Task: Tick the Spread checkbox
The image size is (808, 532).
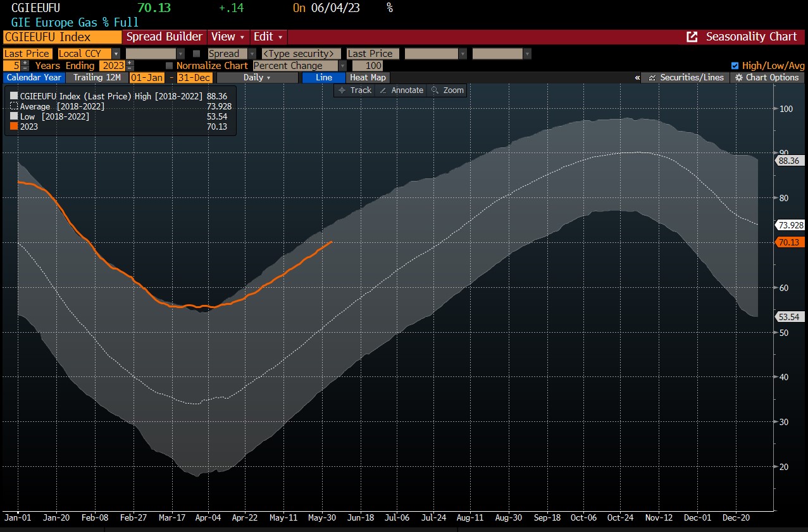Action: 196,54
